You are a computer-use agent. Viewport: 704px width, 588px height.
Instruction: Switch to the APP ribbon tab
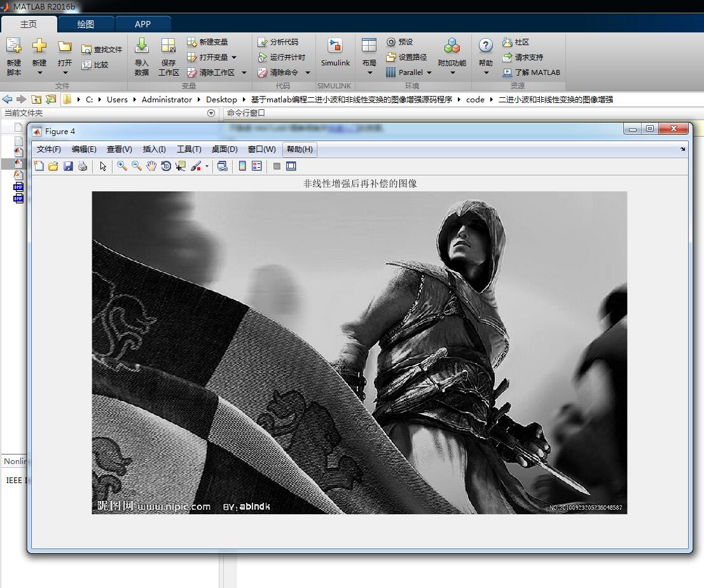point(143,24)
